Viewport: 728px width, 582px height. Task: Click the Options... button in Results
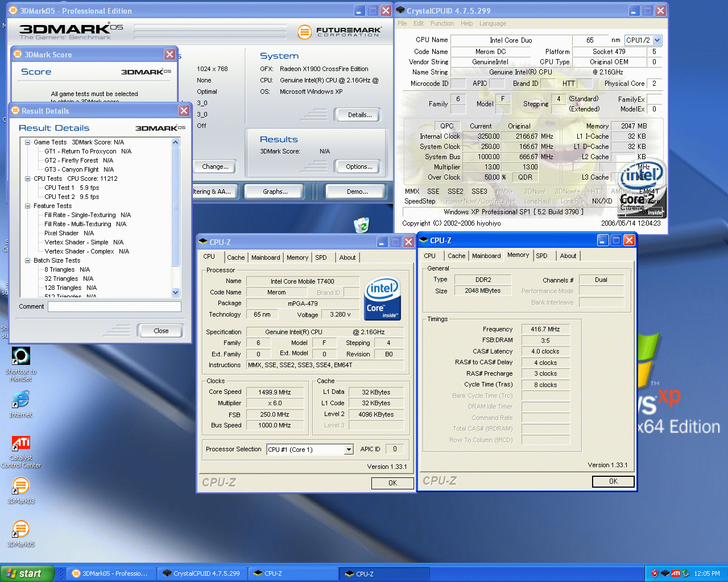(357, 167)
